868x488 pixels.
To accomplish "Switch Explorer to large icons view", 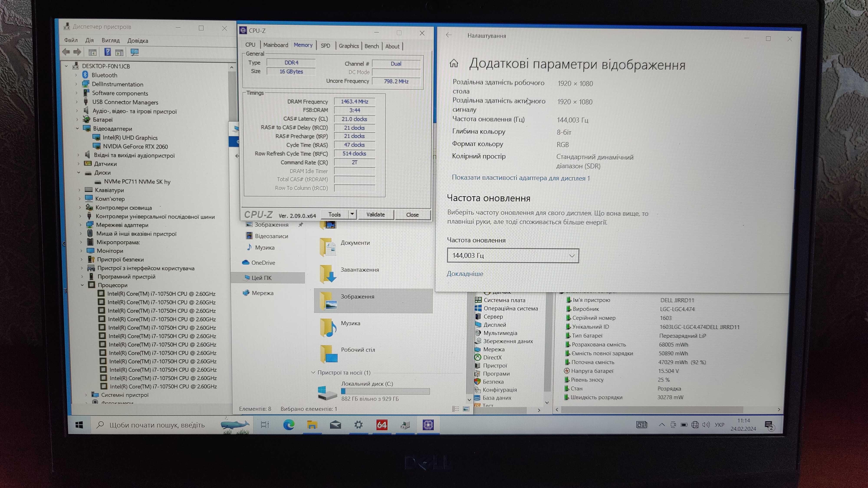I will click(466, 409).
